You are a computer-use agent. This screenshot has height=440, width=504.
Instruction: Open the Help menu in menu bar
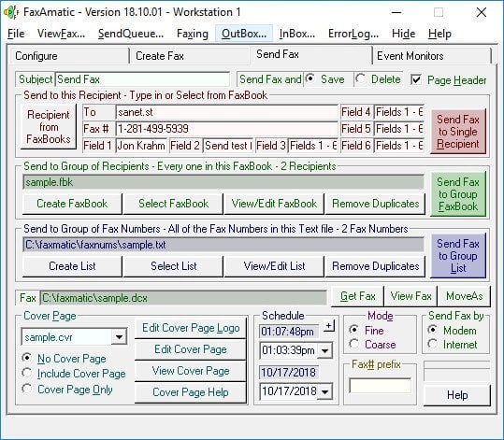(x=439, y=34)
